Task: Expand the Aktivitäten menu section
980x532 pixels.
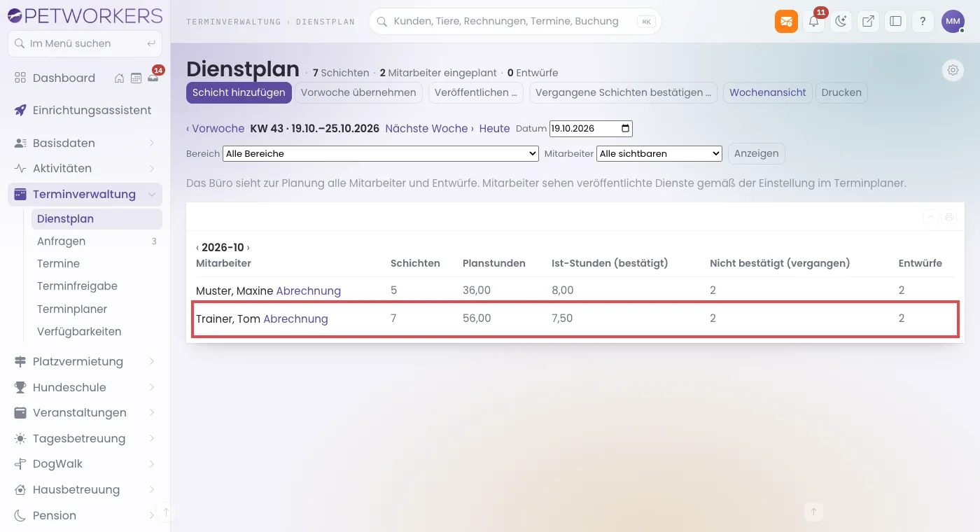Action: pos(85,168)
